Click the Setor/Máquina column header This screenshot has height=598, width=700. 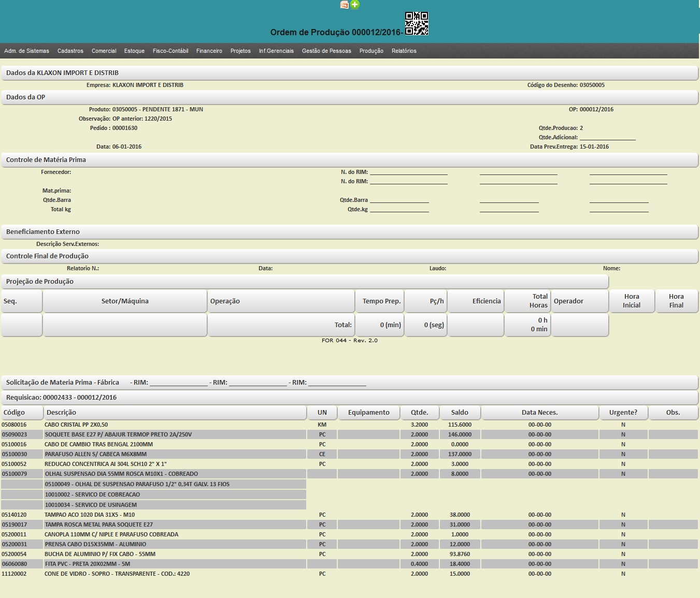point(125,301)
